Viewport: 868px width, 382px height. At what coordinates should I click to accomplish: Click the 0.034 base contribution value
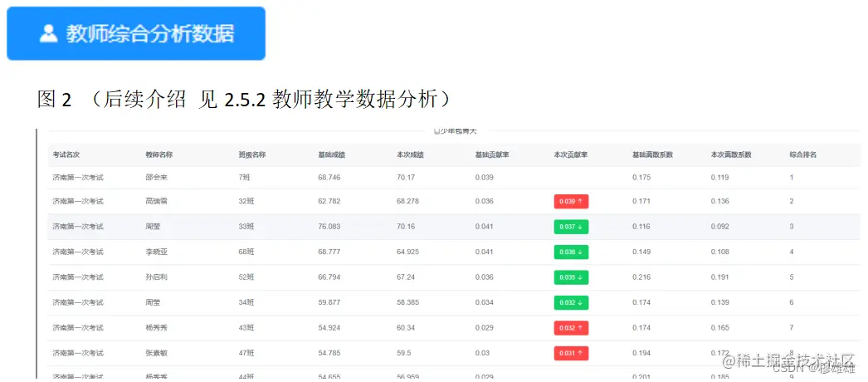pos(485,303)
